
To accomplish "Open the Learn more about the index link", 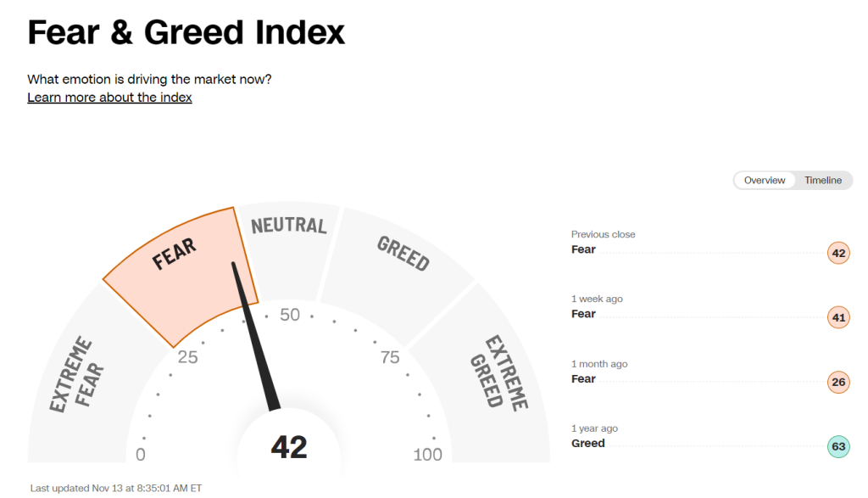I will [109, 98].
